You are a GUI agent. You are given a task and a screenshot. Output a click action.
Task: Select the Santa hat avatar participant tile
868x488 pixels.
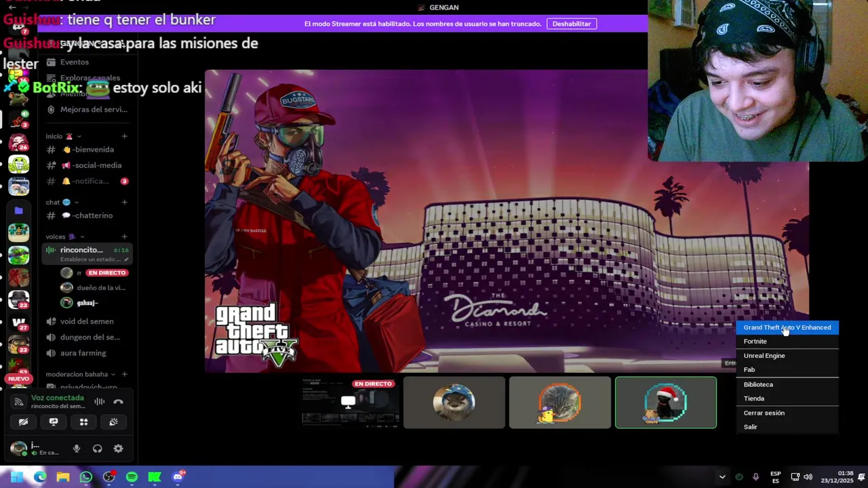point(666,403)
